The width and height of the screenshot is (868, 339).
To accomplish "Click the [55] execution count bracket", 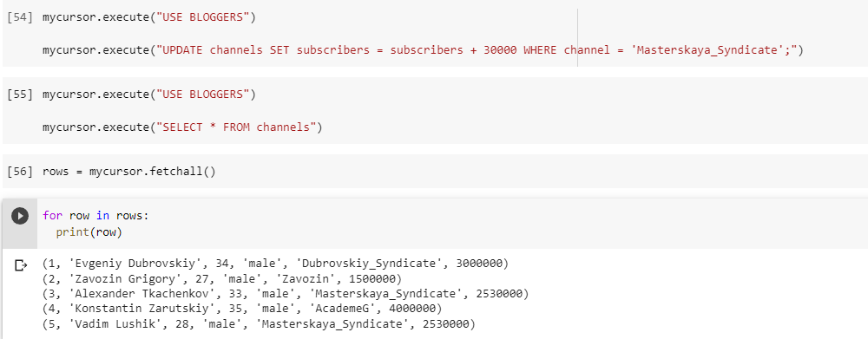I will click(x=20, y=95).
